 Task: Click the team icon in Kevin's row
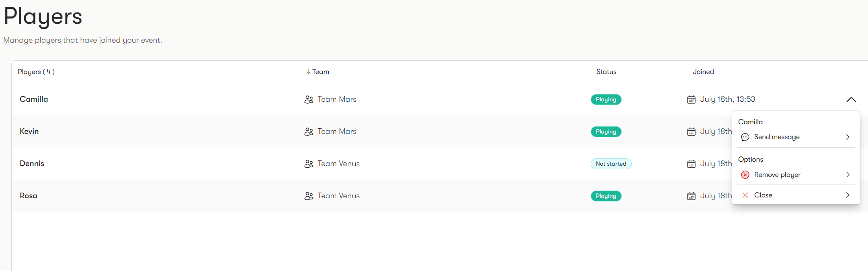[x=309, y=131]
